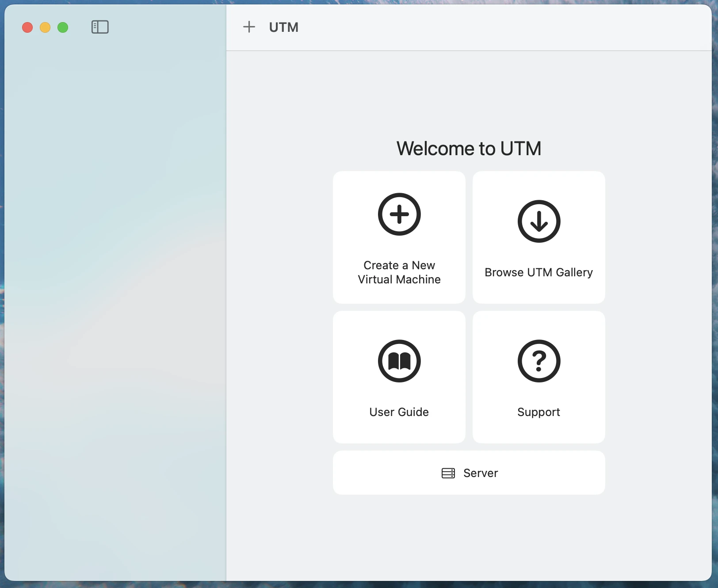
Task: Open the Support card
Action: pos(539,377)
